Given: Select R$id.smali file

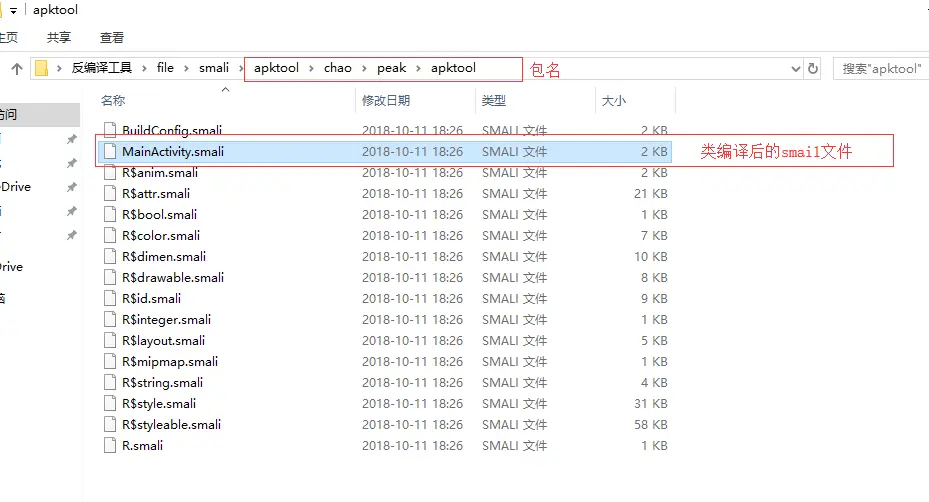Looking at the screenshot, I should click(152, 299).
